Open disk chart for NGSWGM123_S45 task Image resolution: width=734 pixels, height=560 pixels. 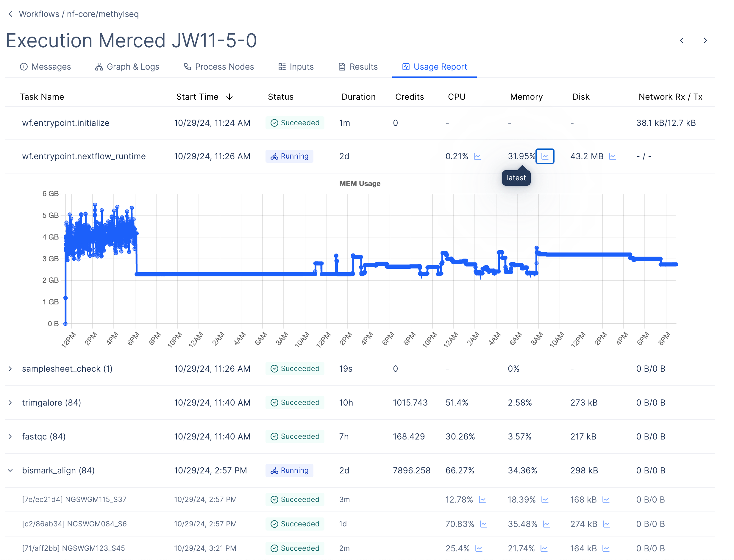pos(606,548)
